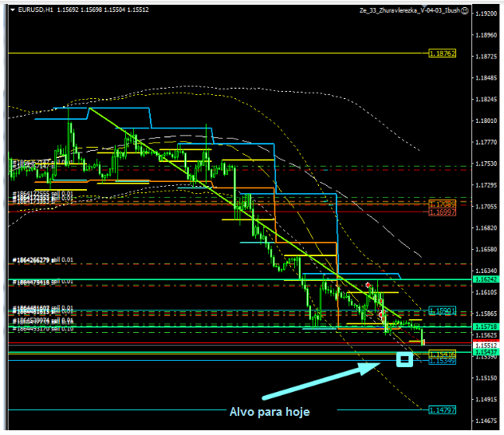Click the 1.19200 mark on price scale
Image resolution: width=504 pixels, height=435 pixels.
click(486, 14)
